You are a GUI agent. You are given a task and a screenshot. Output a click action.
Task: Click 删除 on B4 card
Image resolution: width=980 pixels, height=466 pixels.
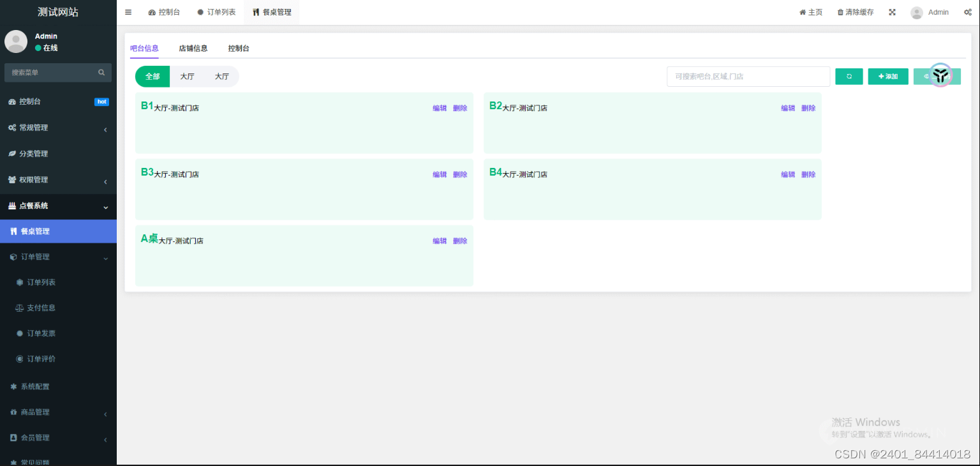coord(808,175)
